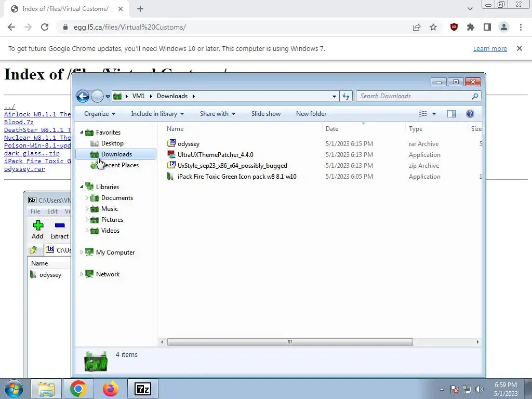Open address bar previous locations dropdown
Viewport: 532px width, 399px height.
(x=334, y=96)
